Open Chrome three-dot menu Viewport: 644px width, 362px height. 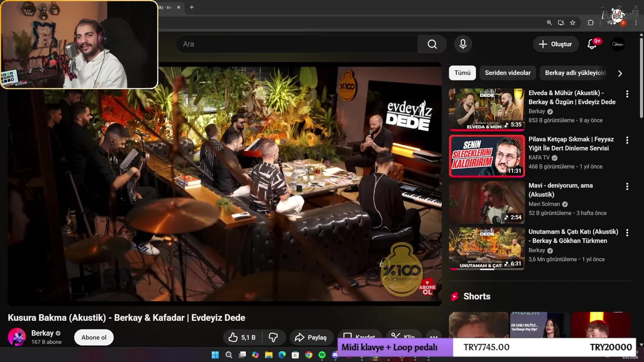(635, 23)
